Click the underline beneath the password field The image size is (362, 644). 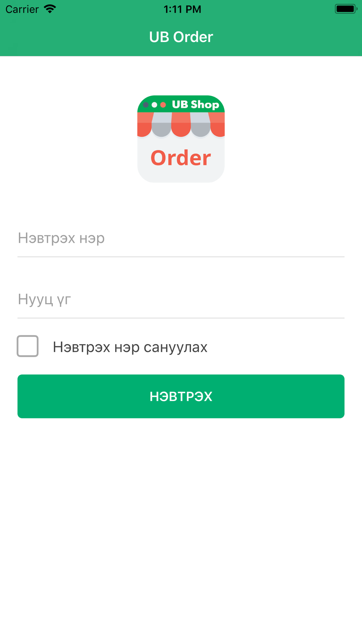tap(181, 318)
